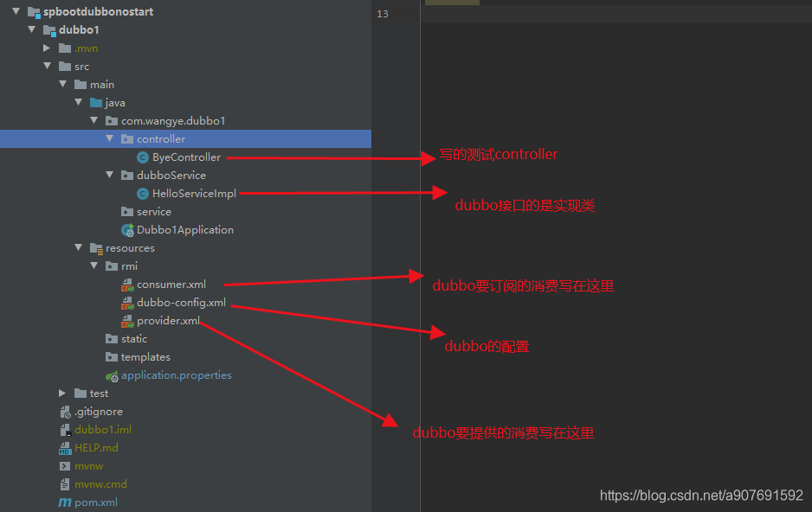Screen dimensions: 812x512
Task: Click the pom.xml Maven icon
Action: (x=65, y=502)
